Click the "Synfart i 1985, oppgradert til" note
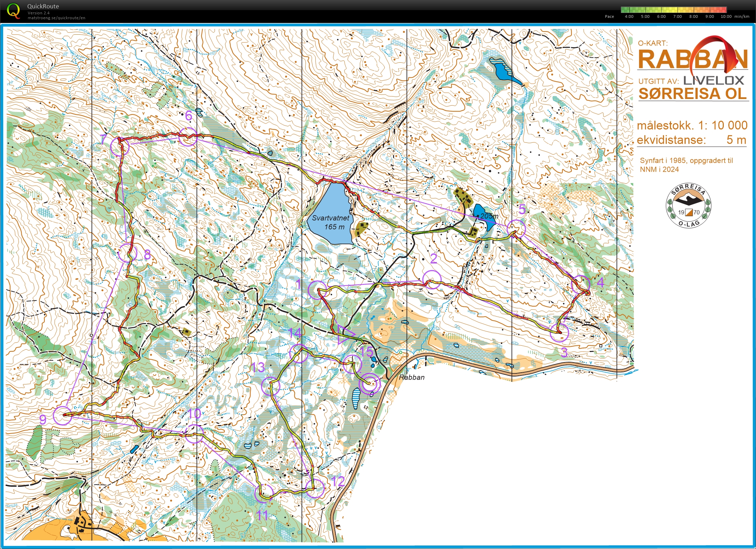 [x=686, y=161]
